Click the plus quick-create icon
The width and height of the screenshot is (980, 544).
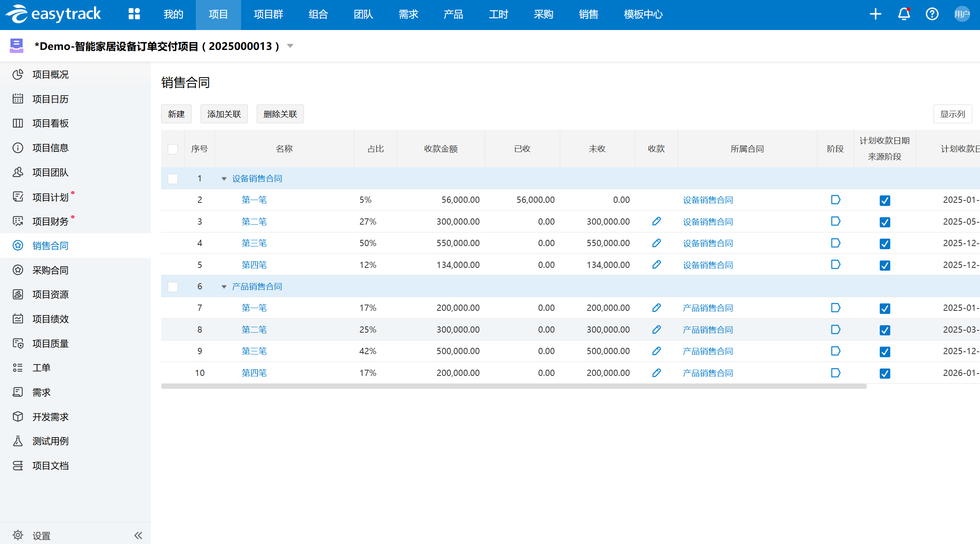click(875, 14)
